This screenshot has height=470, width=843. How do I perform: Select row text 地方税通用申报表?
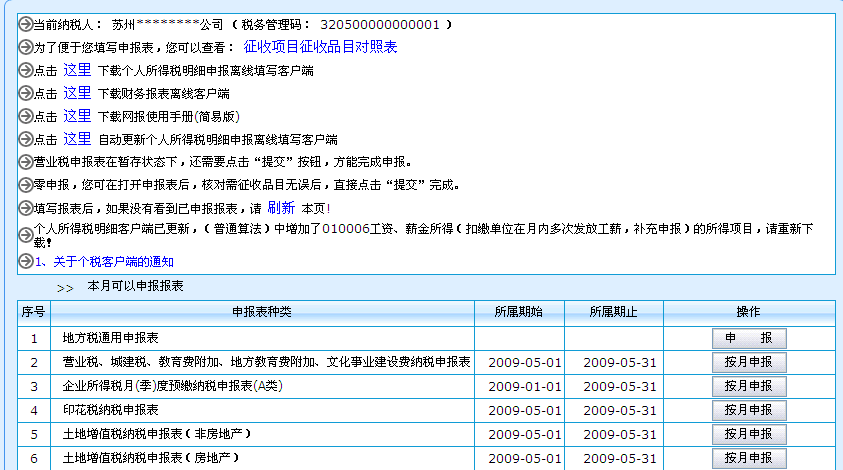click(x=111, y=338)
